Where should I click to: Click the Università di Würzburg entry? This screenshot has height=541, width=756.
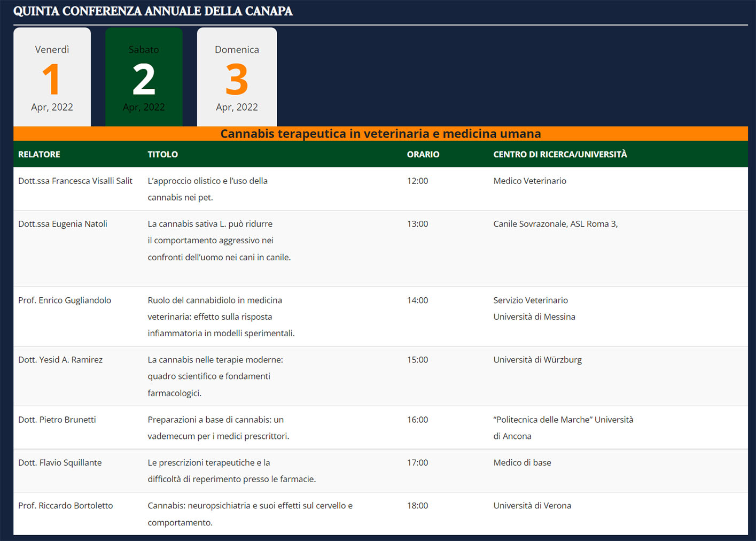click(x=537, y=360)
